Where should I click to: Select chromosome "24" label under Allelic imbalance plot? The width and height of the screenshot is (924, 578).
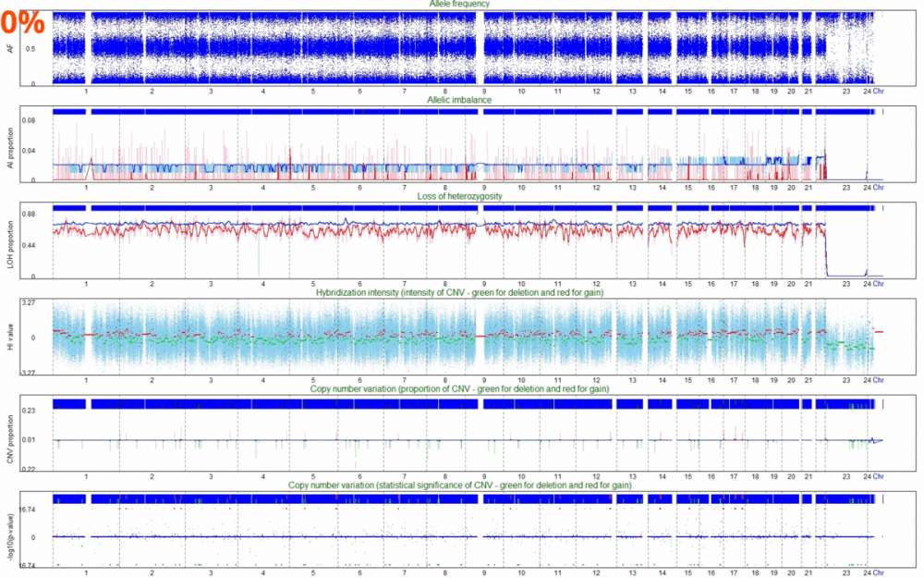click(867, 188)
